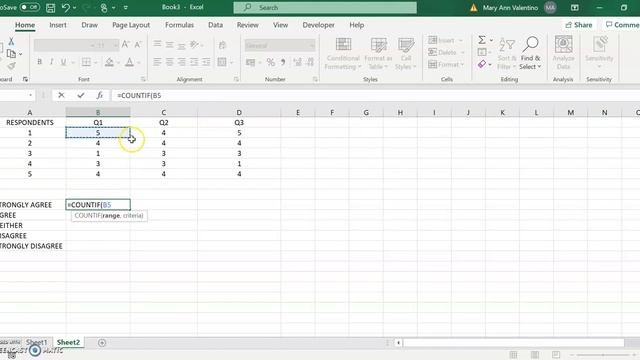The image size is (640, 360).
Task: Open Cell Styles gallery
Action: [406, 53]
